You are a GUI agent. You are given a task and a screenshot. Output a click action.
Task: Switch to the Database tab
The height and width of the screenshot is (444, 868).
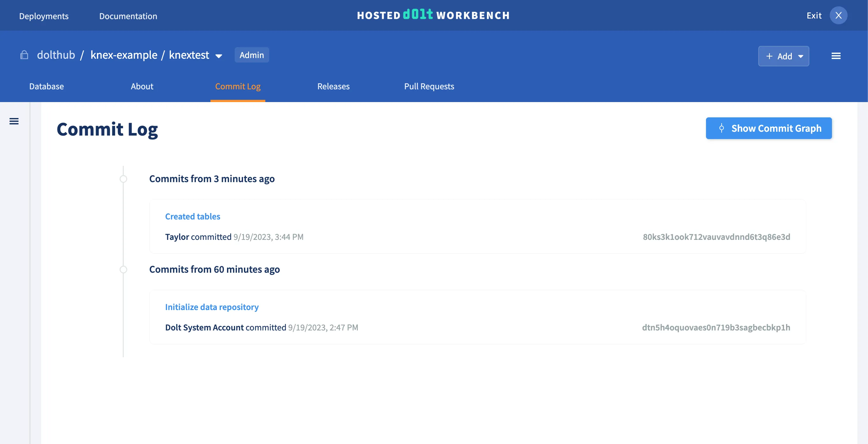coord(46,86)
